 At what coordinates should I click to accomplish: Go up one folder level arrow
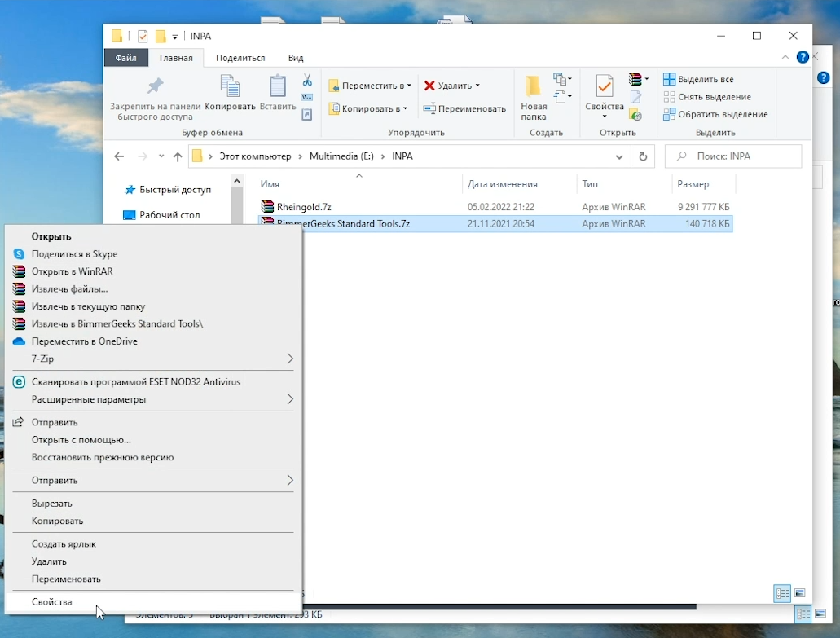point(178,156)
